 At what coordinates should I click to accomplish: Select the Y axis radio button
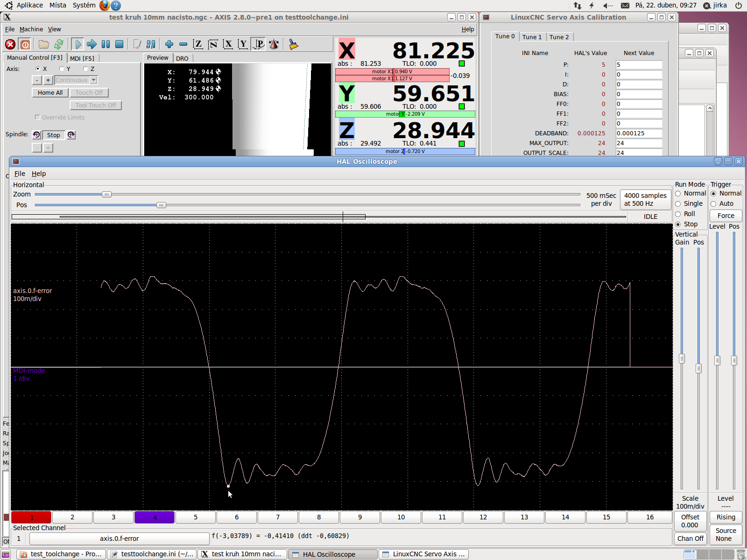click(62, 69)
